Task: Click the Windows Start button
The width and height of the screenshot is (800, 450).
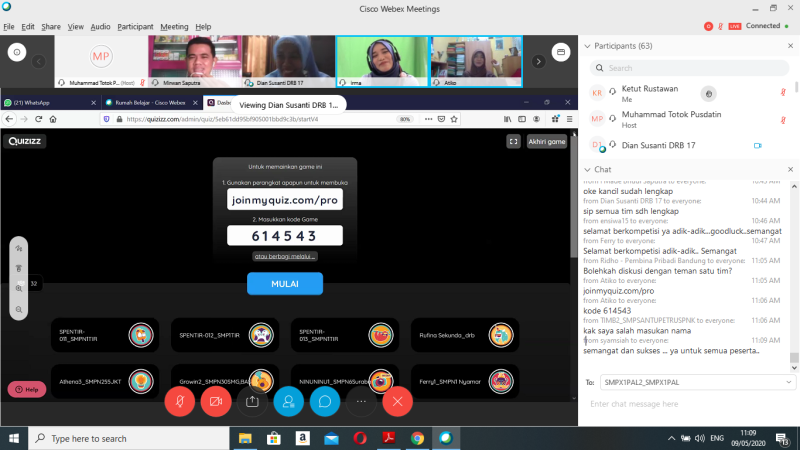Action: pyautogui.click(x=14, y=438)
